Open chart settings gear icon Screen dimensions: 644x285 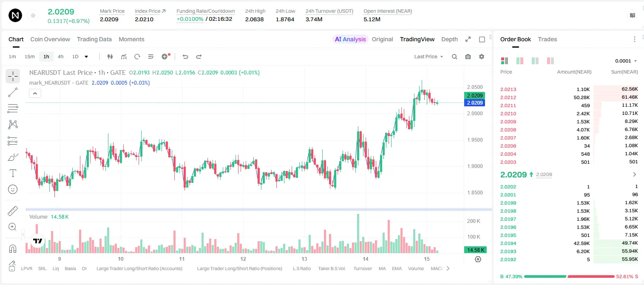[482, 57]
